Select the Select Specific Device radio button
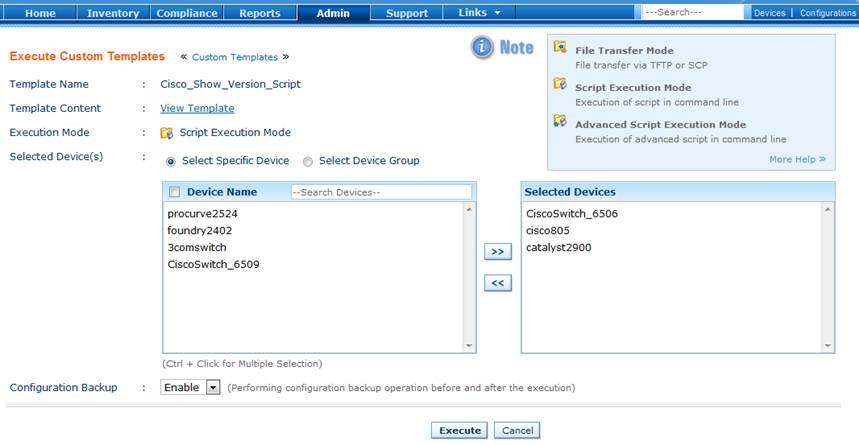The height and width of the screenshot is (445, 859). tap(171, 162)
